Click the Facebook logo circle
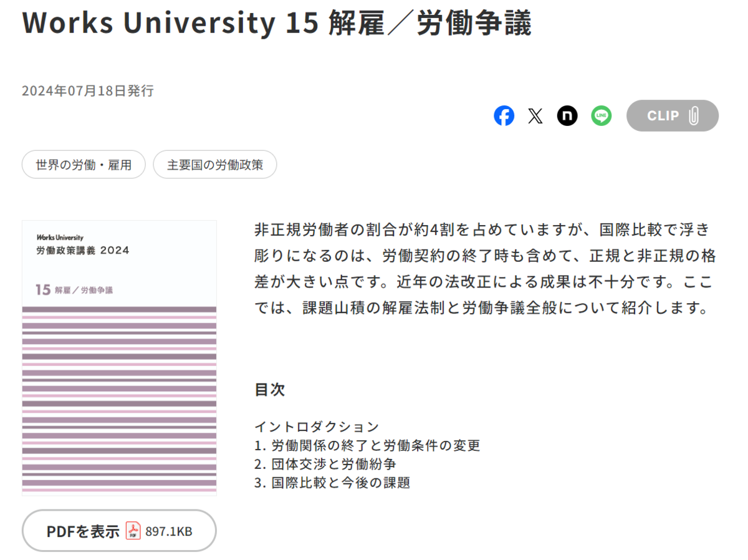 tap(504, 115)
